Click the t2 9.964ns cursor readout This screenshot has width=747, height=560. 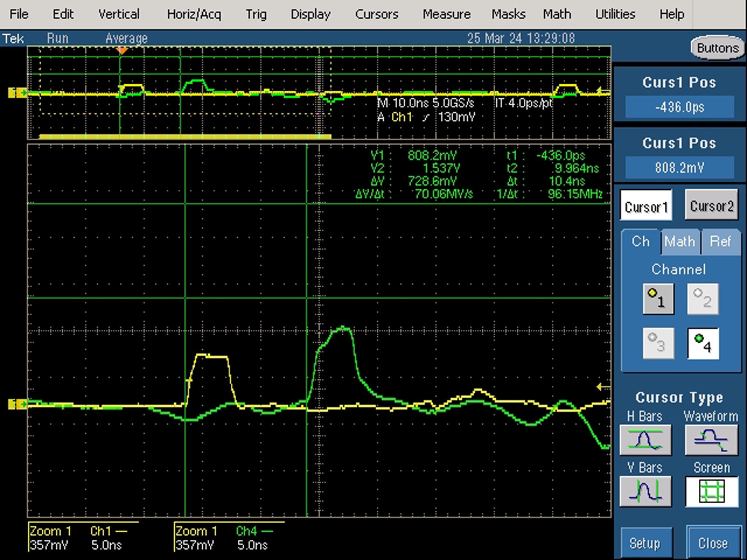pos(552,168)
